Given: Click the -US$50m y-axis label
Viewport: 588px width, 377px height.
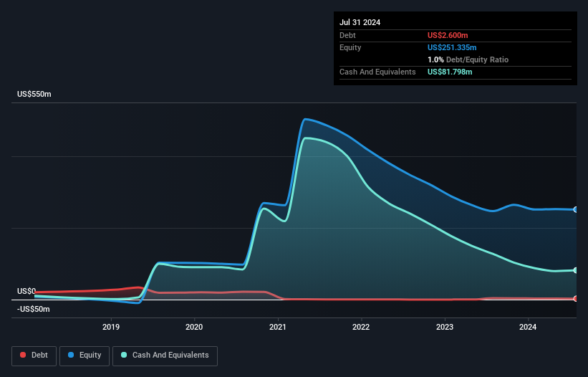Looking at the screenshot, I should coord(34,309).
